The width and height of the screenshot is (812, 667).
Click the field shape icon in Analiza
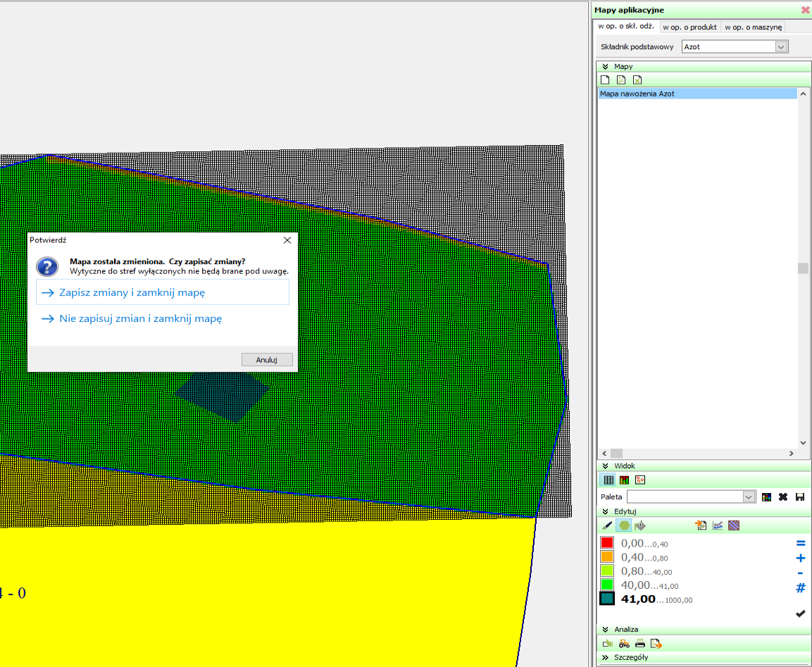click(x=608, y=644)
